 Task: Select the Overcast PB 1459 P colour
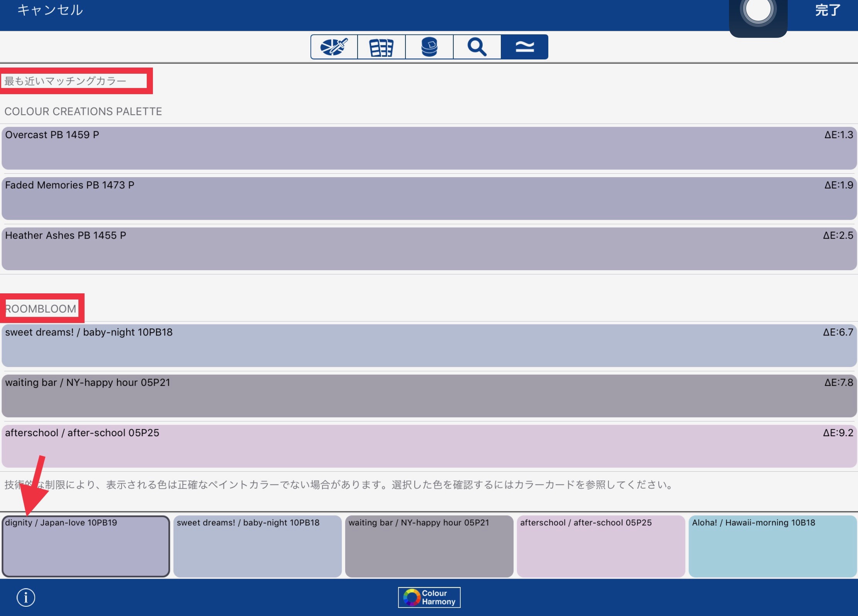(x=429, y=148)
